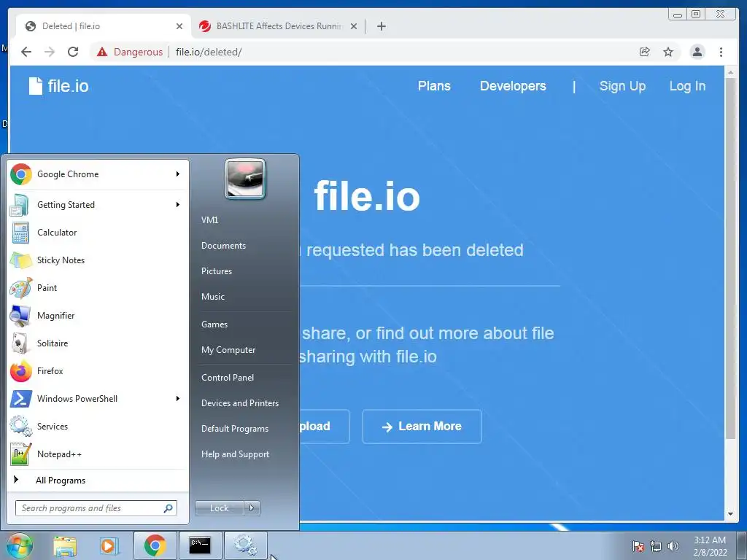Screen dimensions: 747x560
Task: Open Chrome three-dot menu
Action: pos(721,52)
